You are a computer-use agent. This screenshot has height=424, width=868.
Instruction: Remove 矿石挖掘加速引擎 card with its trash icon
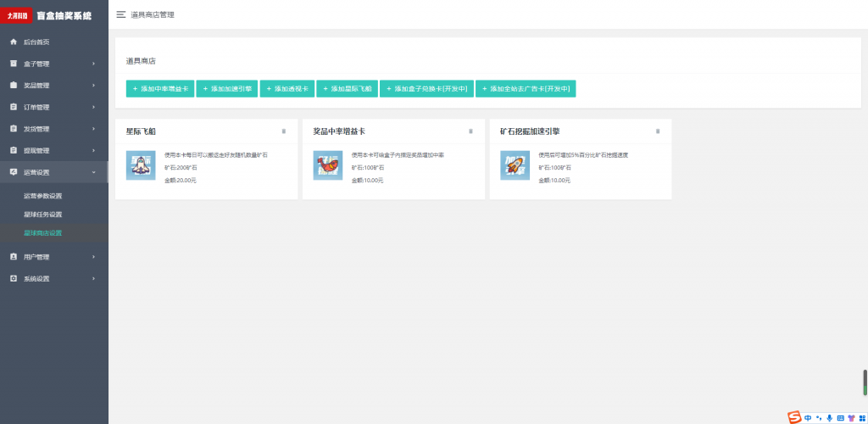[x=657, y=131]
